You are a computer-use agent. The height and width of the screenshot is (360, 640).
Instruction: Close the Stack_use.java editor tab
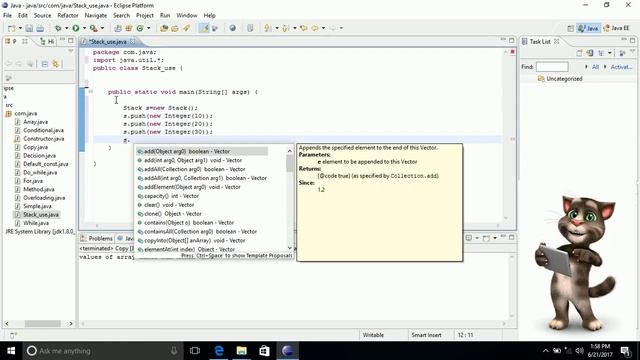[132, 42]
